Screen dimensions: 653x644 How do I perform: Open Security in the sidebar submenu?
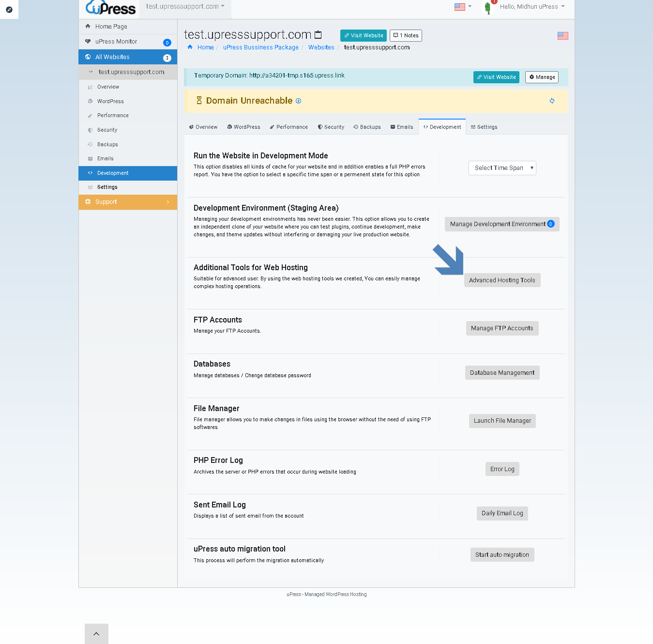[128, 130]
